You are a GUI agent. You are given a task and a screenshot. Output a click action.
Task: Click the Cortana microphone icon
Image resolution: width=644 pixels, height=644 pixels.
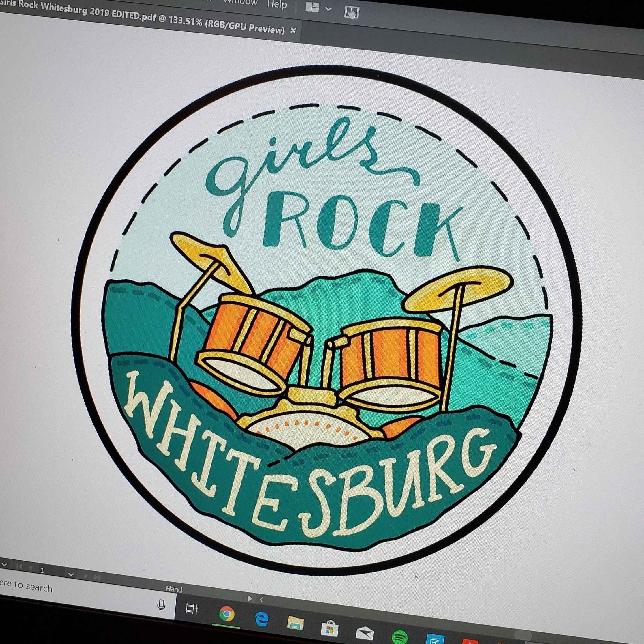[161, 604]
